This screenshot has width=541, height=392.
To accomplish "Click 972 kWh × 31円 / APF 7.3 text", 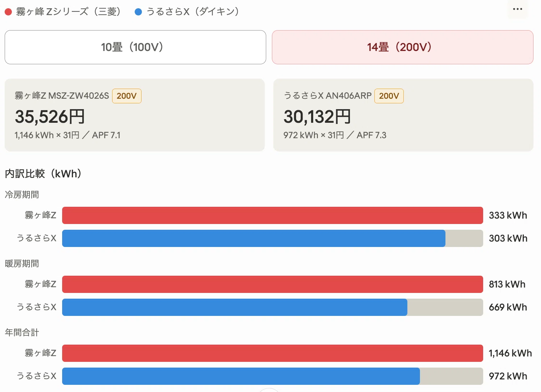I will click(x=335, y=135).
